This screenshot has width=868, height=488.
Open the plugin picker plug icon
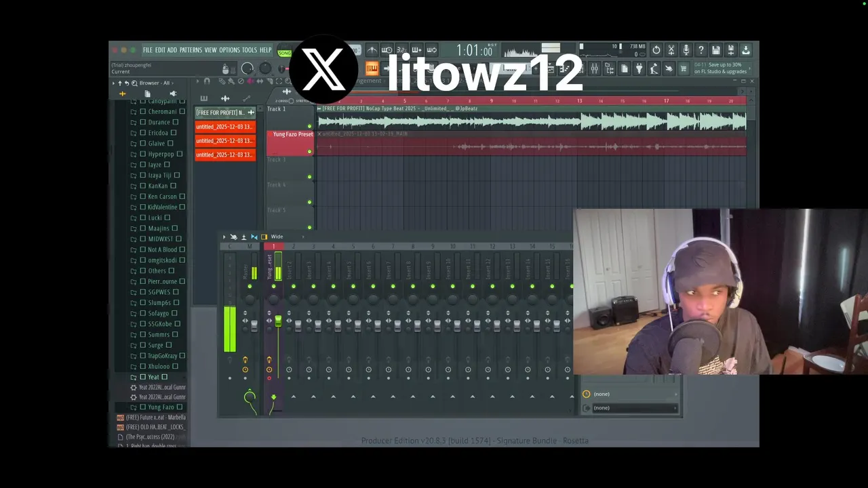pos(639,68)
